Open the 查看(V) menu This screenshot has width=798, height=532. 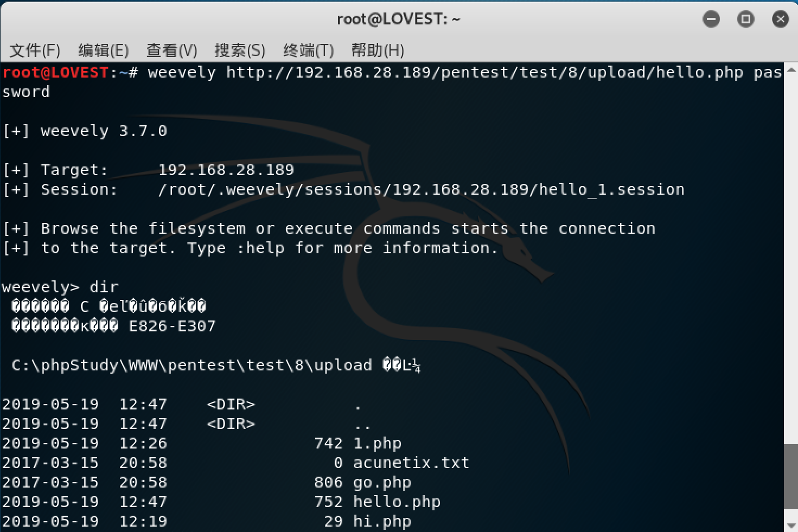(171, 50)
